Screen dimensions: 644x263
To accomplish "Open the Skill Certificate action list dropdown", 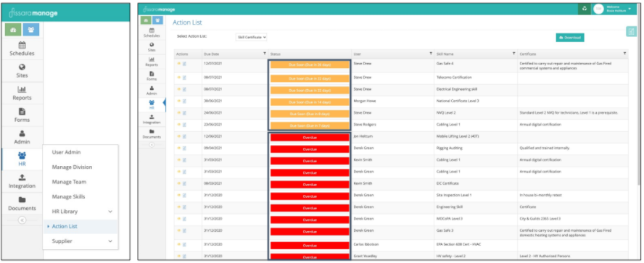I will point(252,37).
